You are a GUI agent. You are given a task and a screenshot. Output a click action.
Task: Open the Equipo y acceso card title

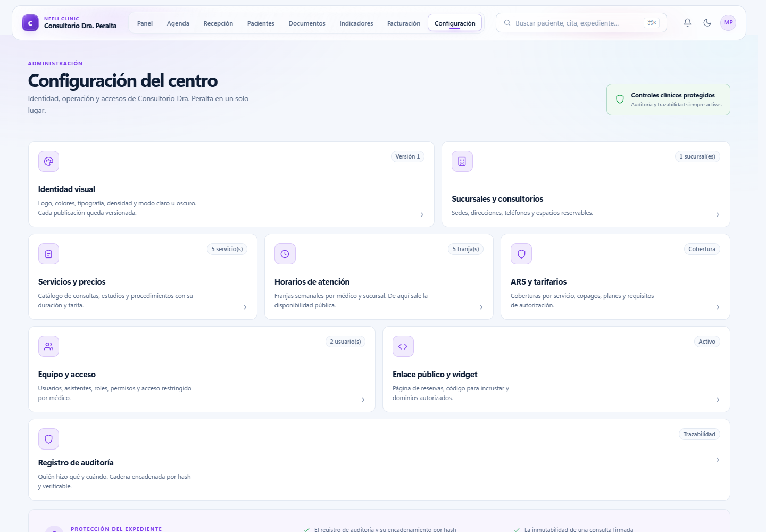(x=67, y=375)
